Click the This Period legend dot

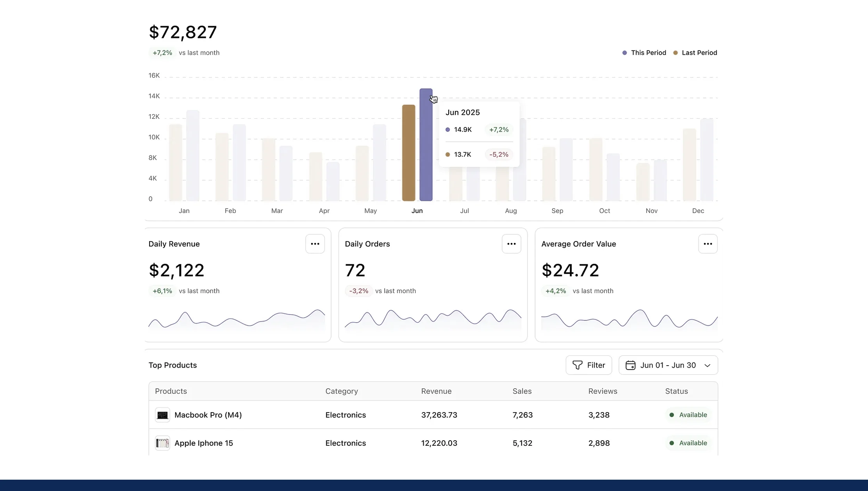(624, 52)
